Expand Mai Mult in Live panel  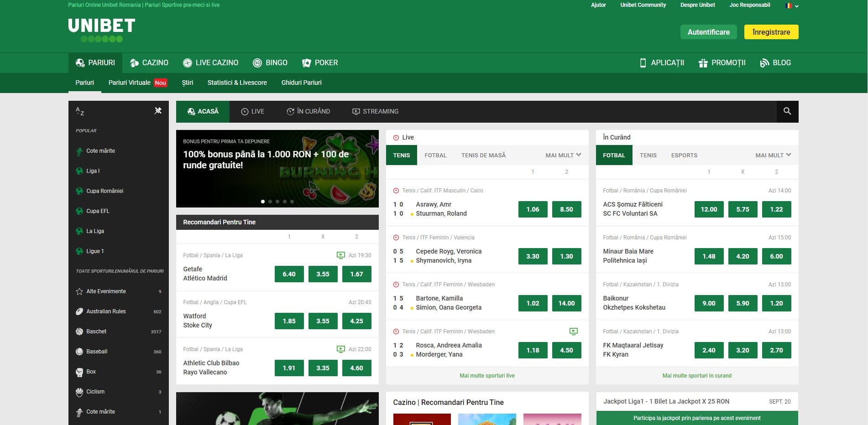point(563,155)
